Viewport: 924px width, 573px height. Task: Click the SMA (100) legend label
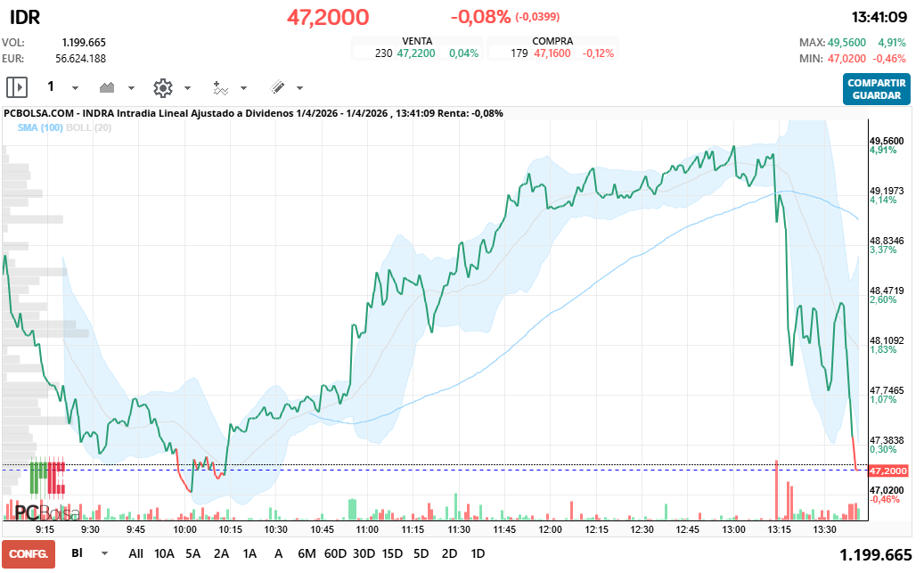(40, 127)
